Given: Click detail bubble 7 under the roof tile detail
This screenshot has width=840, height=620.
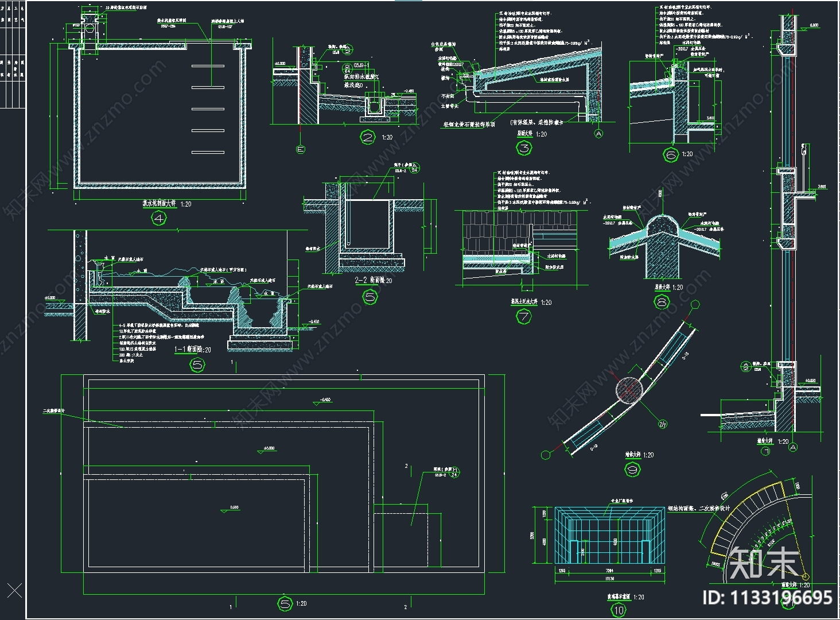Looking at the screenshot, I should tap(524, 316).
